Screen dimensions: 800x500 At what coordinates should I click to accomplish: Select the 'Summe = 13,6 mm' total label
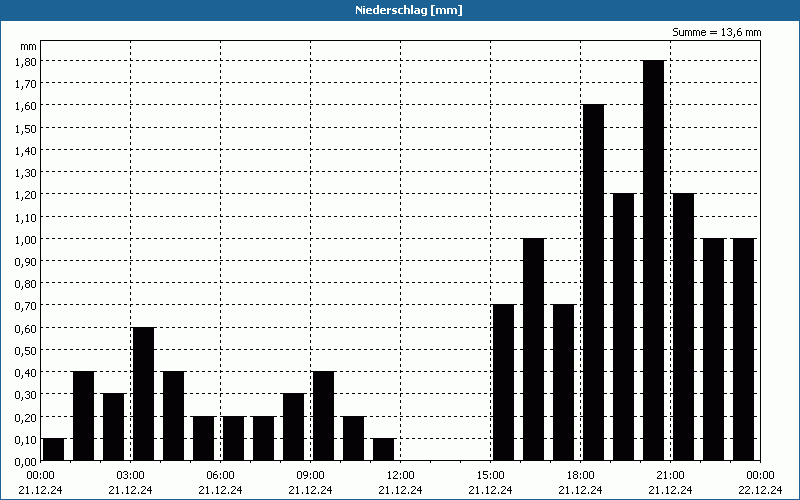click(716, 32)
